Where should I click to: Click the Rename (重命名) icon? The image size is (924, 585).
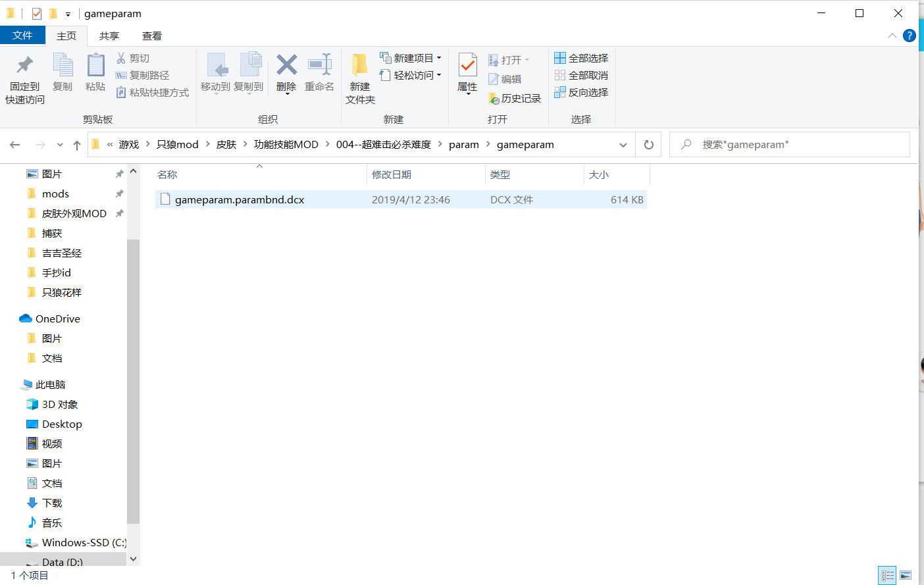[319, 66]
